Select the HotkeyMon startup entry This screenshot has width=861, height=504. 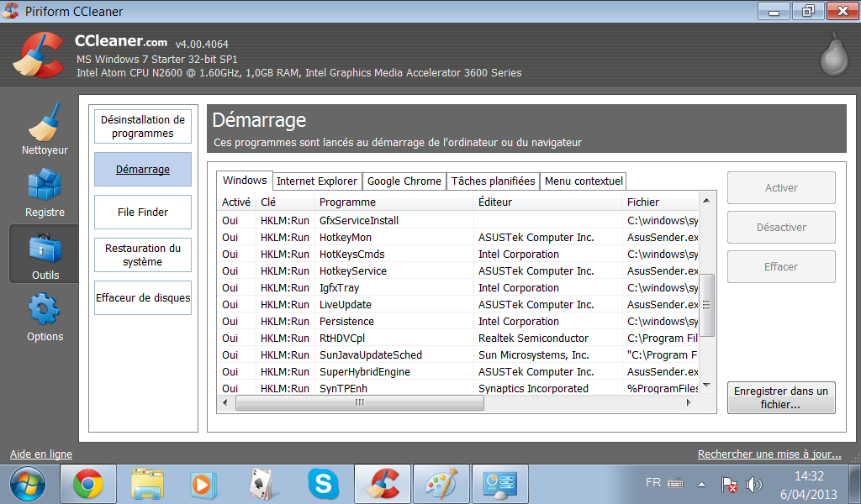pyautogui.click(x=458, y=238)
